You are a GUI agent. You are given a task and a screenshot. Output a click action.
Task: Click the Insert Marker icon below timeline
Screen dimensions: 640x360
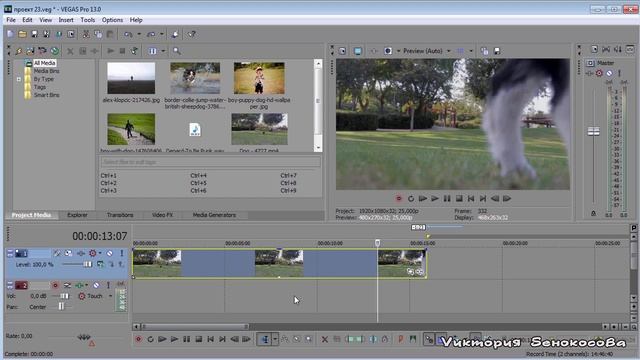coord(401,339)
